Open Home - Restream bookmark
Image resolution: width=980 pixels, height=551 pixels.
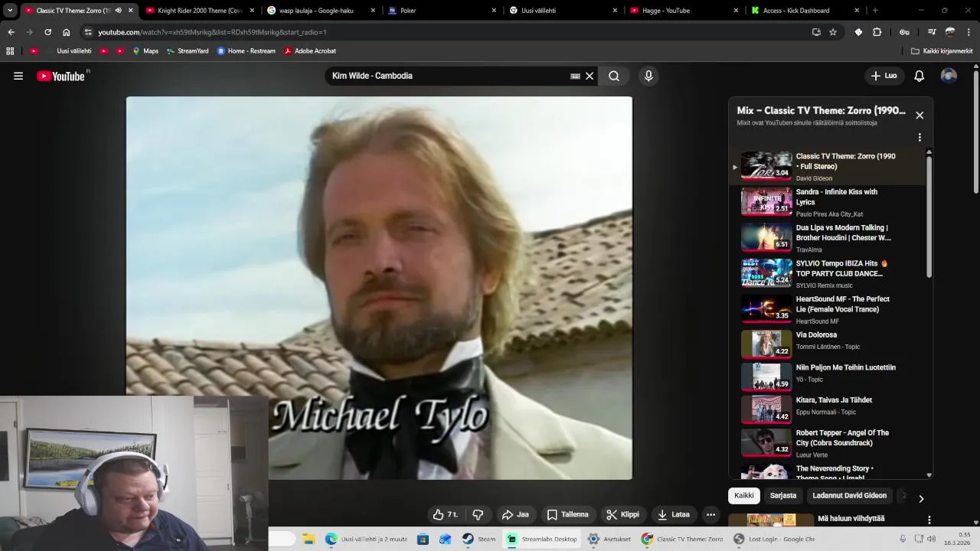pos(246,51)
